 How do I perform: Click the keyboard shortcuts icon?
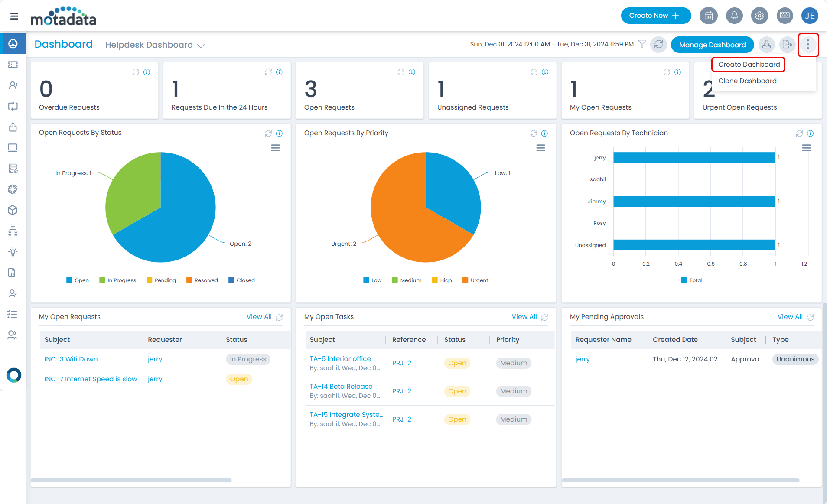(x=785, y=16)
